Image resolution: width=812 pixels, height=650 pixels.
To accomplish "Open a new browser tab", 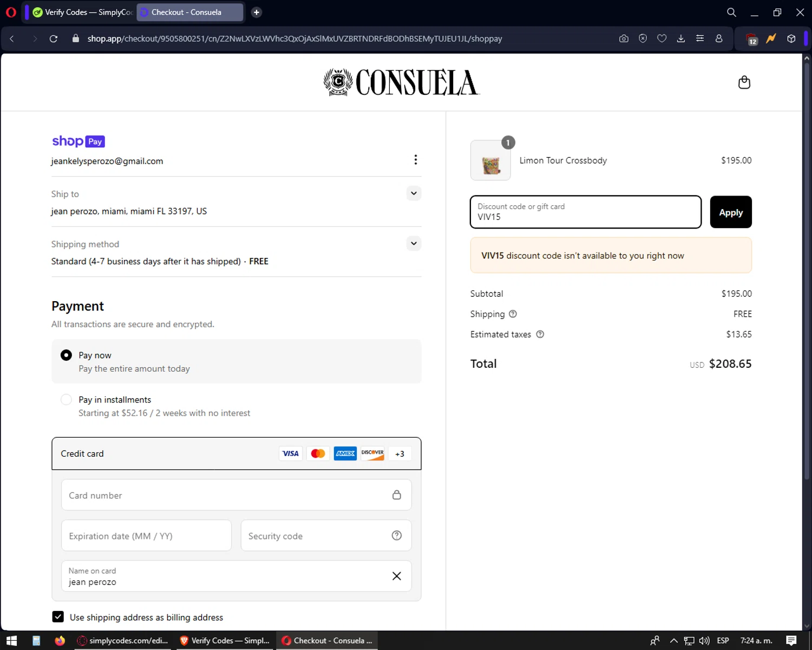I will 257,12.
